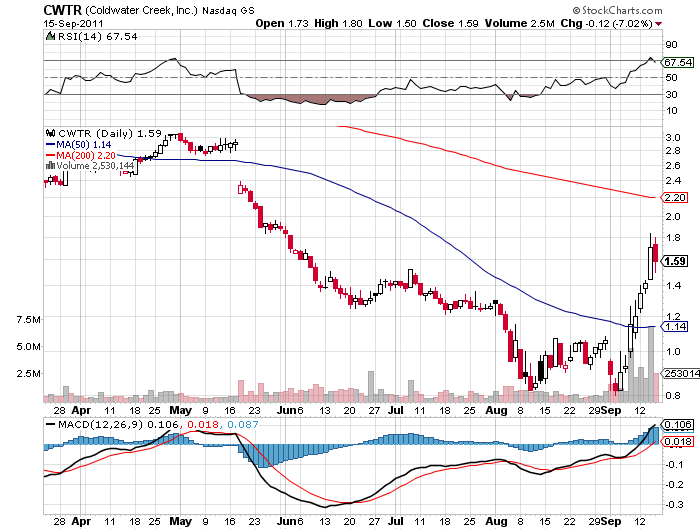Click the 50 level on the RSI axis
Screen dimensions: 700x530
(x=671, y=78)
